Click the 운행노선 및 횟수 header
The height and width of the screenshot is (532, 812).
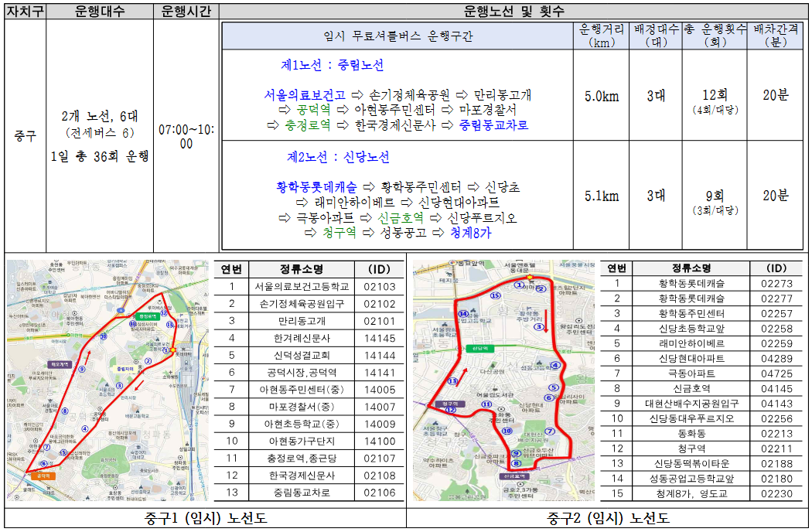click(513, 10)
